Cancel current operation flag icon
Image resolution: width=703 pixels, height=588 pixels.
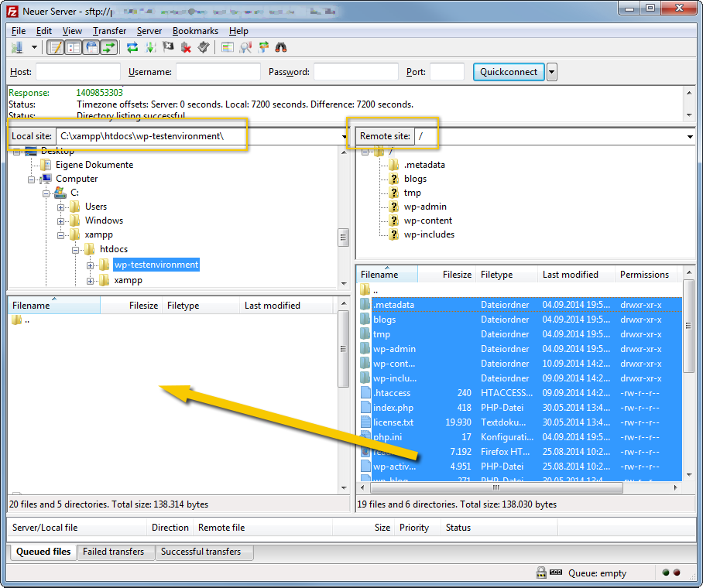coord(168,47)
